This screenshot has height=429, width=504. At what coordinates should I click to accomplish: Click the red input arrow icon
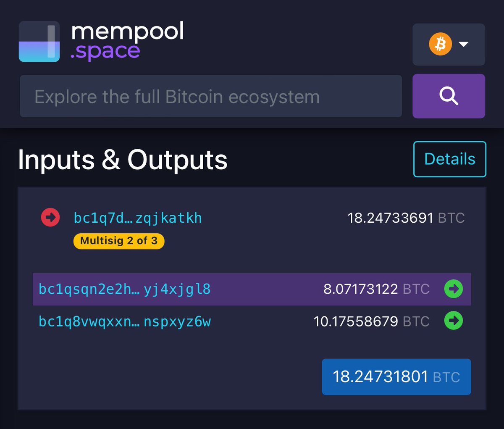coord(50,218)
